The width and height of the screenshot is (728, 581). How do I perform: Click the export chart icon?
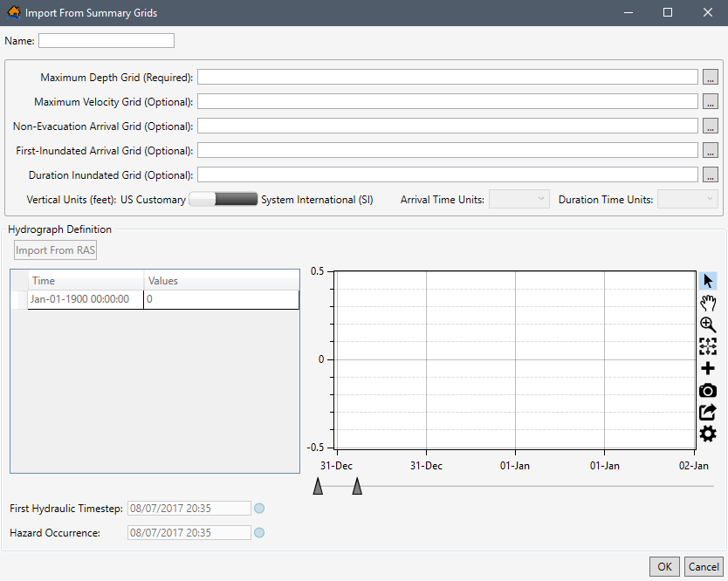(x=708, y=412)
